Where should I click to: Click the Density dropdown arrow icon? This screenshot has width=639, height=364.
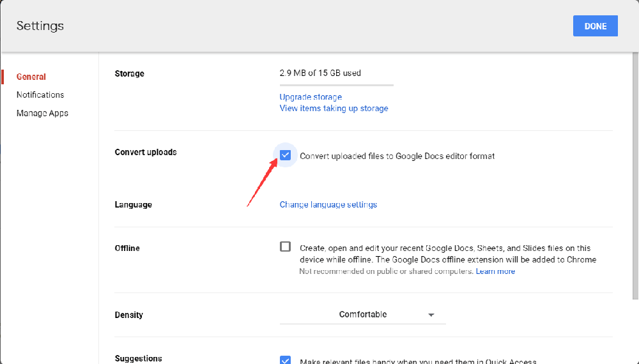coord(431,315)
